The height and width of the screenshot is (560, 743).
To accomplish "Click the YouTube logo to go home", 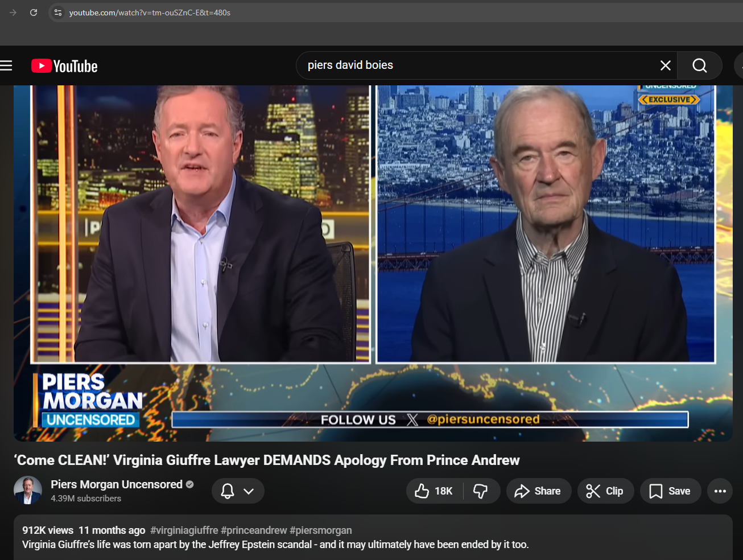I will (x=64, y=66).
